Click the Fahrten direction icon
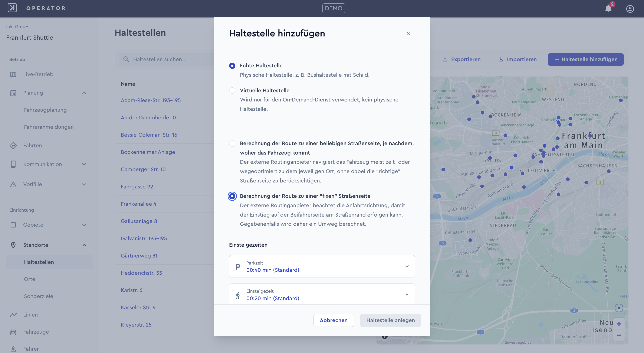Viewport: 644px width, 353px height. click(13, 145)
